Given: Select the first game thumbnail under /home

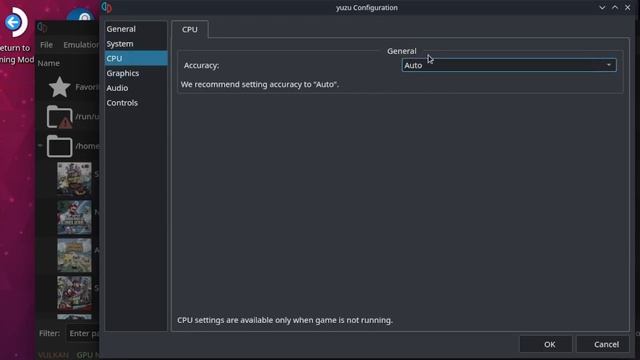Looking at the screenshot, I should coord(74,178).
